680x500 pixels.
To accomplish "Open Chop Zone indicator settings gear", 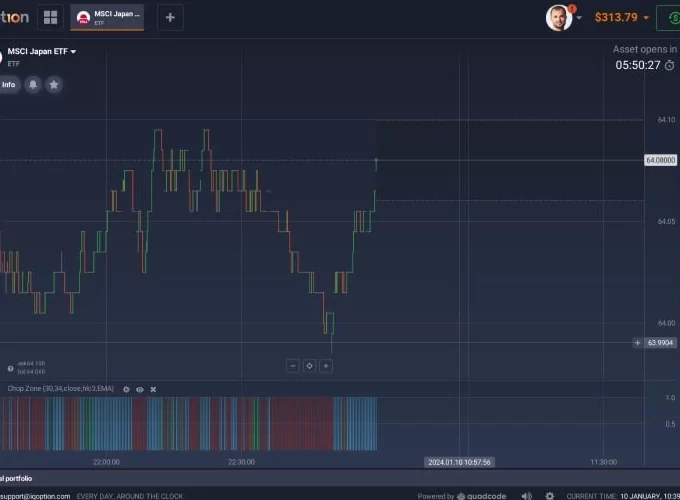I will 126,389.
